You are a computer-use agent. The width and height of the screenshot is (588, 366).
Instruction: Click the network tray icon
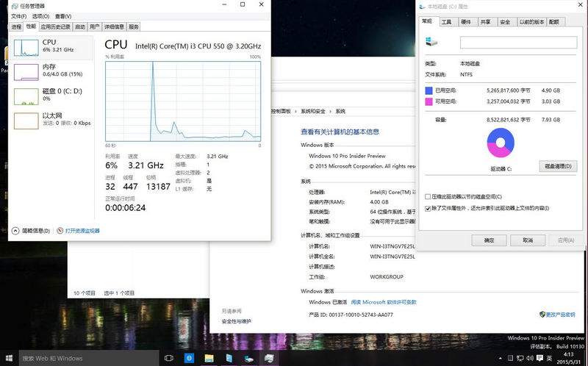pos(520,358)
